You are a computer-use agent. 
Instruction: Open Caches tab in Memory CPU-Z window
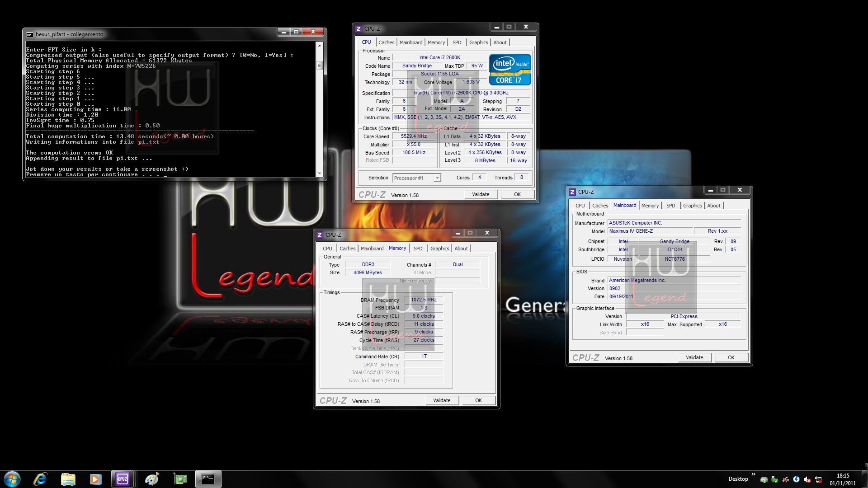(347, 249)
